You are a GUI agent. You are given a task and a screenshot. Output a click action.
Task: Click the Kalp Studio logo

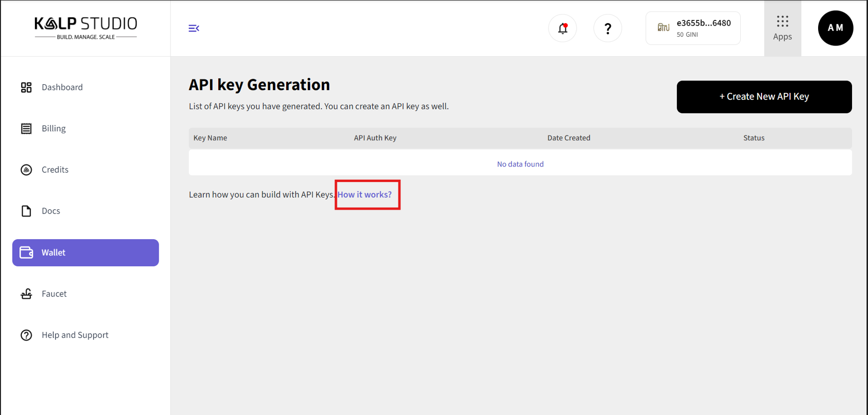86,28
